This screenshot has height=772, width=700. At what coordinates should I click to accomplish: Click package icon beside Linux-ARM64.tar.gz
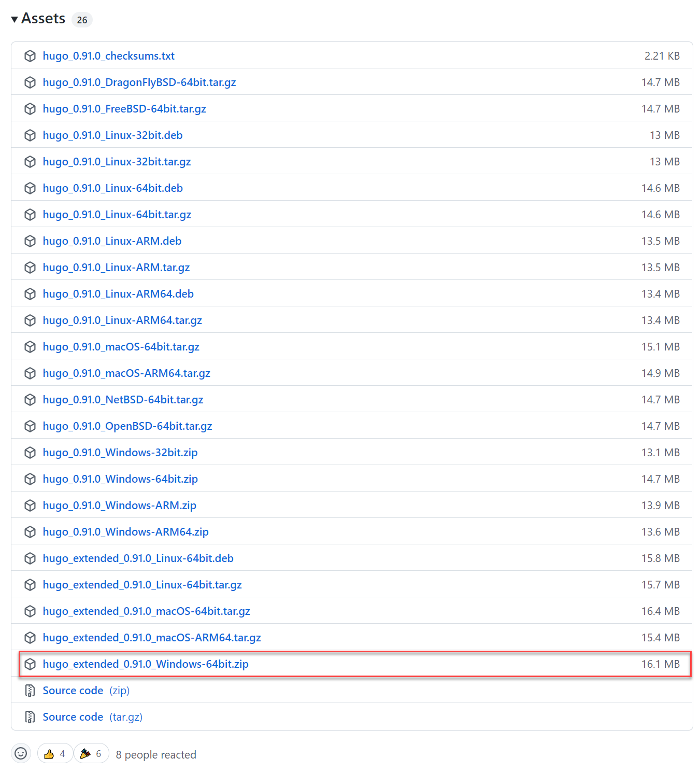click(x=30, y=320)
